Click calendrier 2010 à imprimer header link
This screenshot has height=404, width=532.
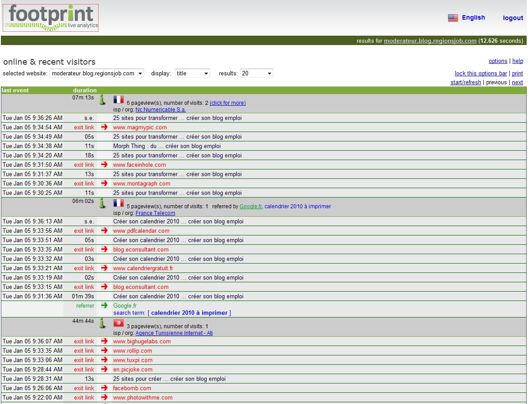pos(297,206)
